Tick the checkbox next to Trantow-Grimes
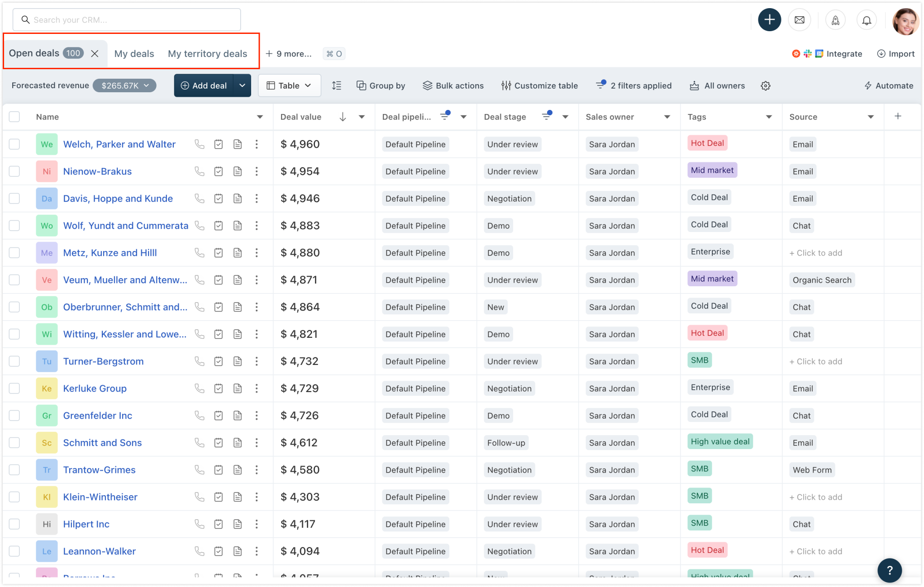 point(14,469)
